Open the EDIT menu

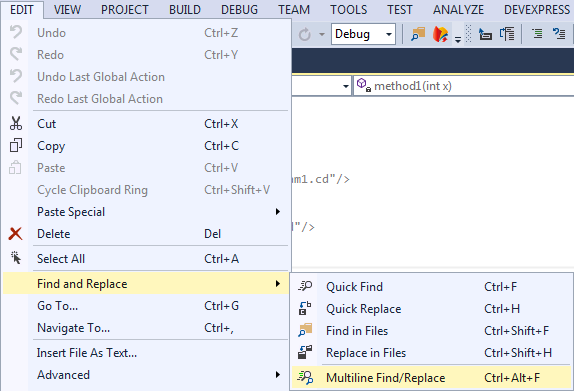(22, 10)
